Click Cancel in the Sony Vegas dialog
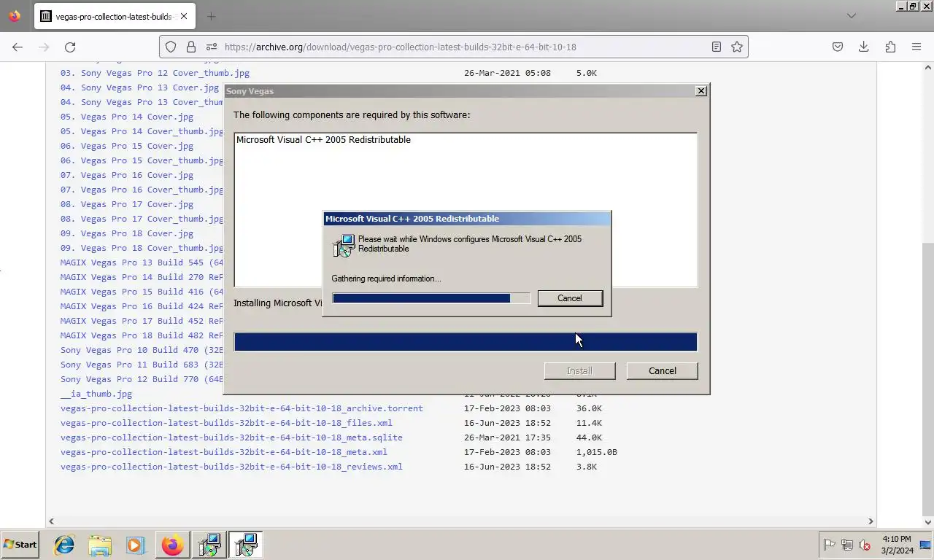 point(663,371)
